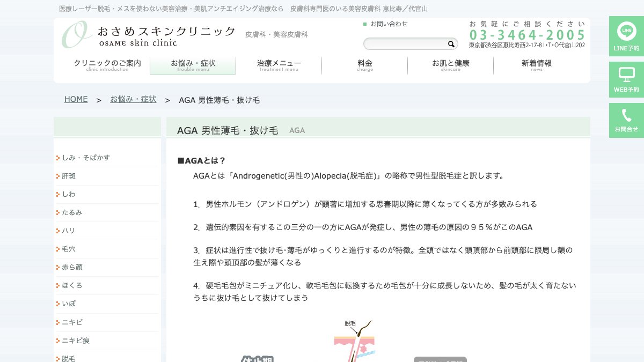644x362 pixels.
Task: Click the お問い合わせ link in header
Action: 389,24
